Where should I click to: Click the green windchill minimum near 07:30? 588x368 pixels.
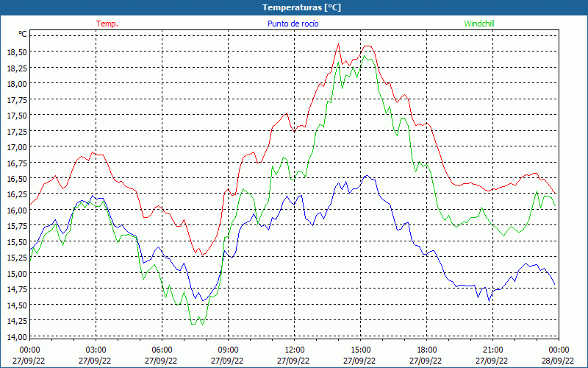click(x=203, y=325)
